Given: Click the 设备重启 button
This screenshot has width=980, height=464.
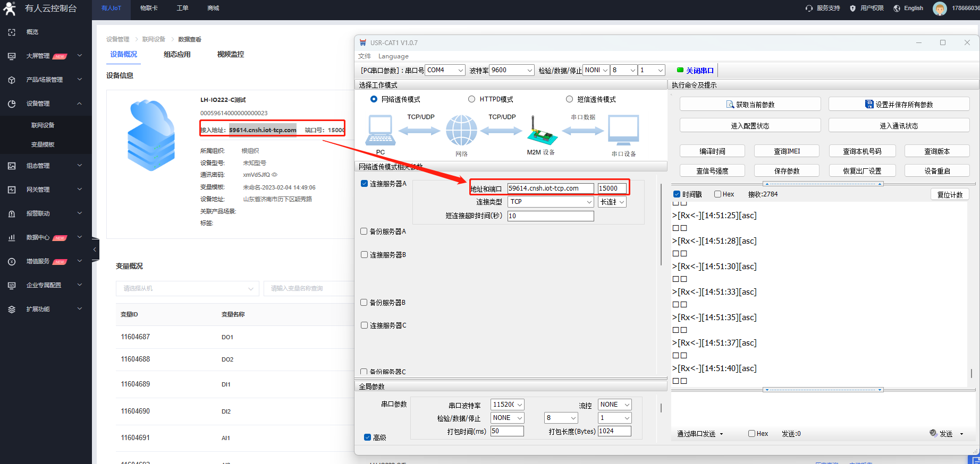Looking at the screenshot, I should point(937,171).
